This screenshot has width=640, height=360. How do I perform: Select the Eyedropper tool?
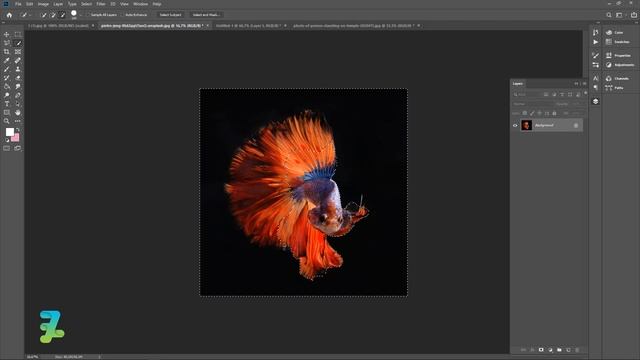coord(7,60)
